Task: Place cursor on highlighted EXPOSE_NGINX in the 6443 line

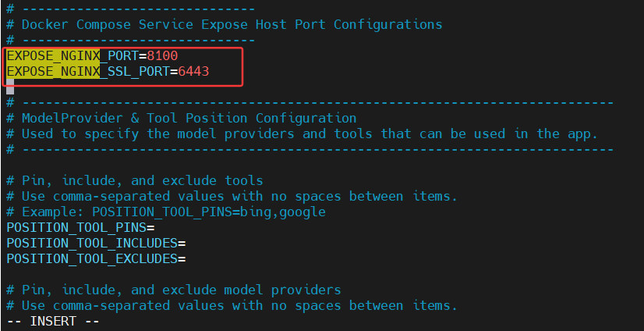Action: coord(53,72)
